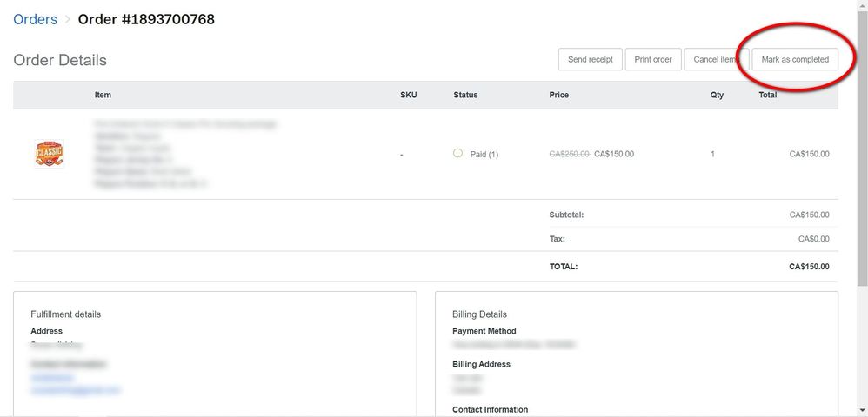Click the bold CA$150.00 total amount
This screenshot has height=417, width=868.
tap(810, 267)
